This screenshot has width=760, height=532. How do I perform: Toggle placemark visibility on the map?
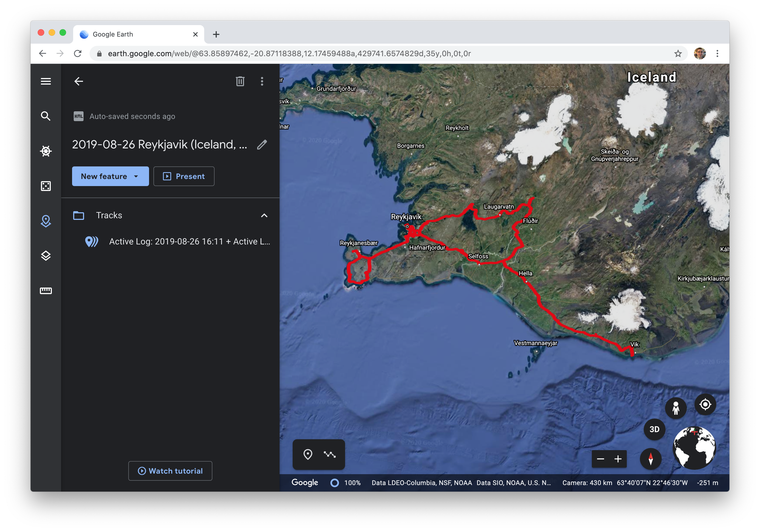309,455
